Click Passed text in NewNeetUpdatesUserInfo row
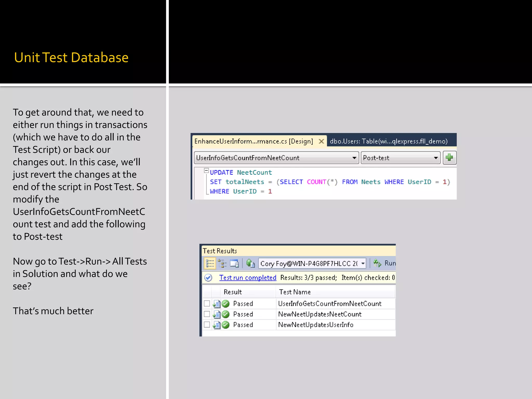 tap(243, 325)
